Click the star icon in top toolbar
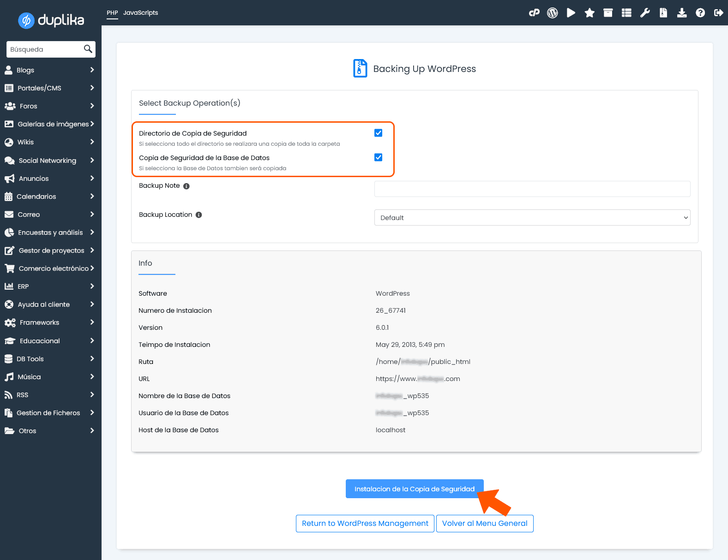 [590, 13]
